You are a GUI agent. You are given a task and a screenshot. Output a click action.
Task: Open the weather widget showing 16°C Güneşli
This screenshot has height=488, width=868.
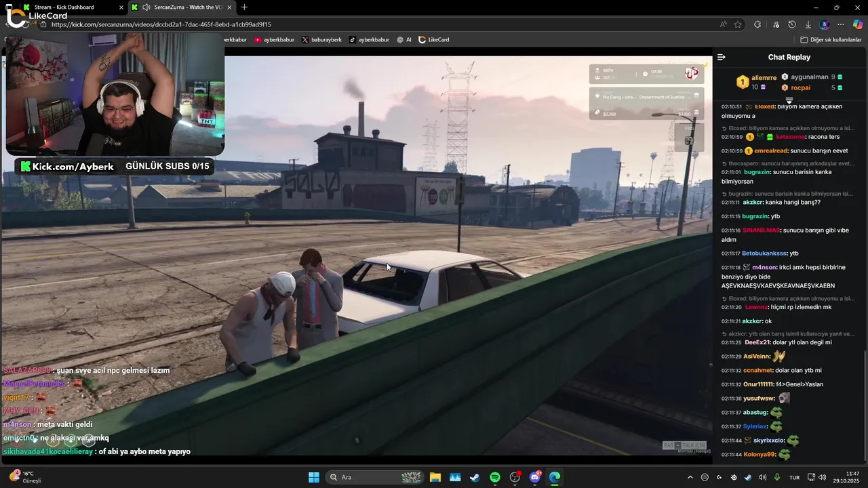coord(26,477)
